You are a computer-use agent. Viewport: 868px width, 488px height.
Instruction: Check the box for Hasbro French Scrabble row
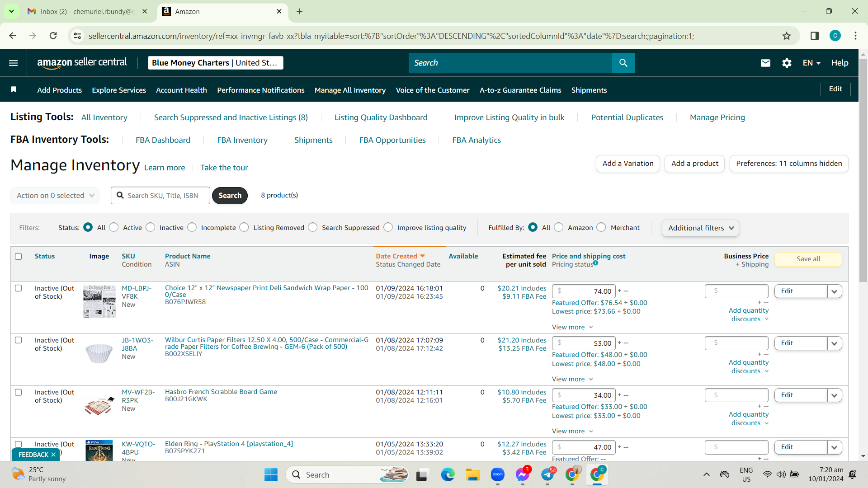[x=19, y=392]
